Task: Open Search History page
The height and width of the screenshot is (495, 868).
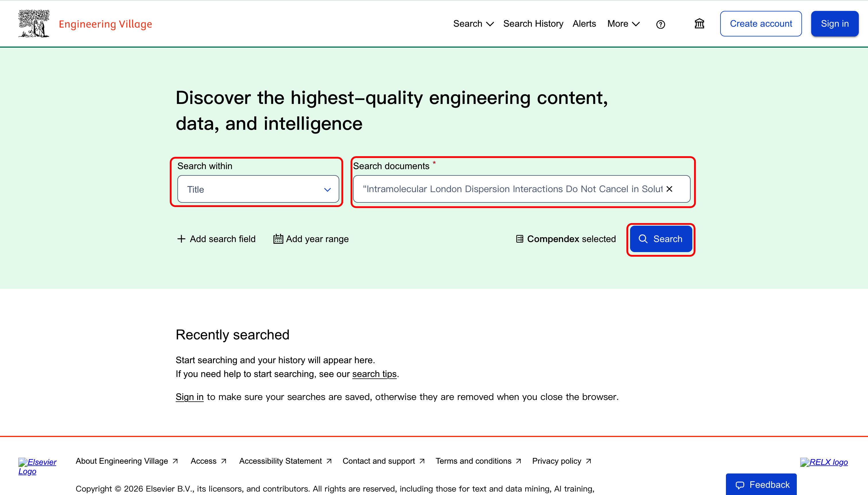Action: point(533,24)
